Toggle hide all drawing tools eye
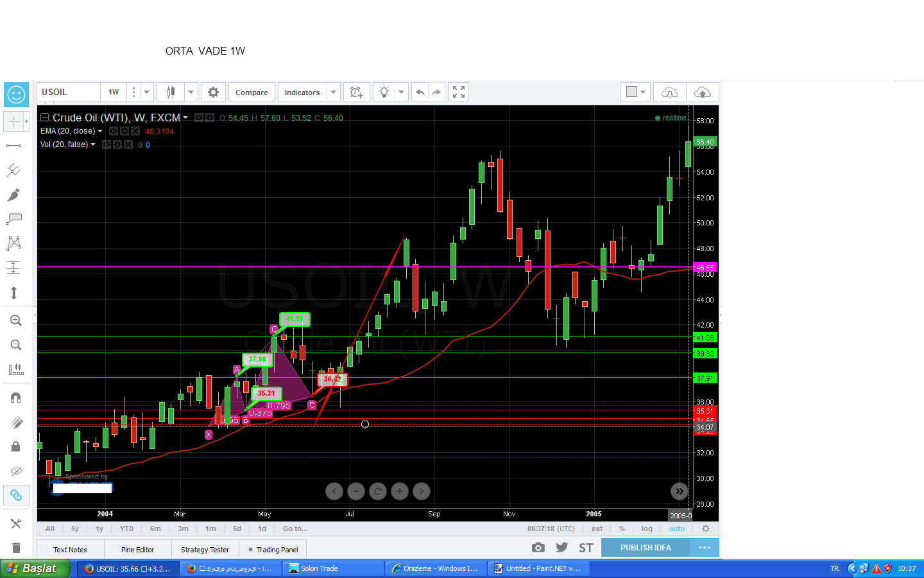 click(16, 471)
